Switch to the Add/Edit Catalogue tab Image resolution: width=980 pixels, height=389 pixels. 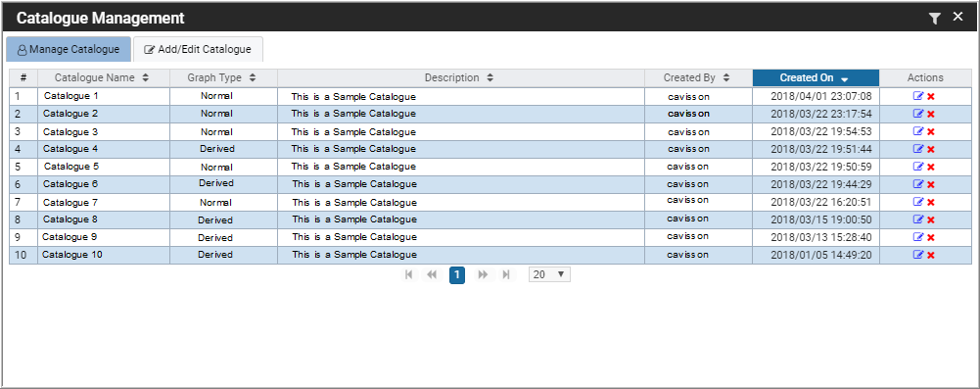[198, 49]
